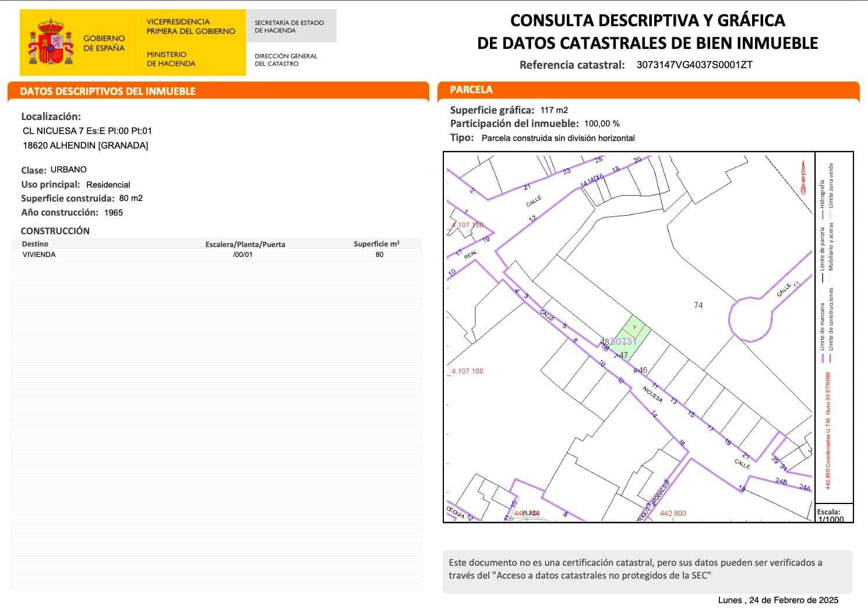Image resolution: width=868 pixels, height=613 pixels.
Task: Select the Gobierno de España coat of arms
Action: click(50, 40)
